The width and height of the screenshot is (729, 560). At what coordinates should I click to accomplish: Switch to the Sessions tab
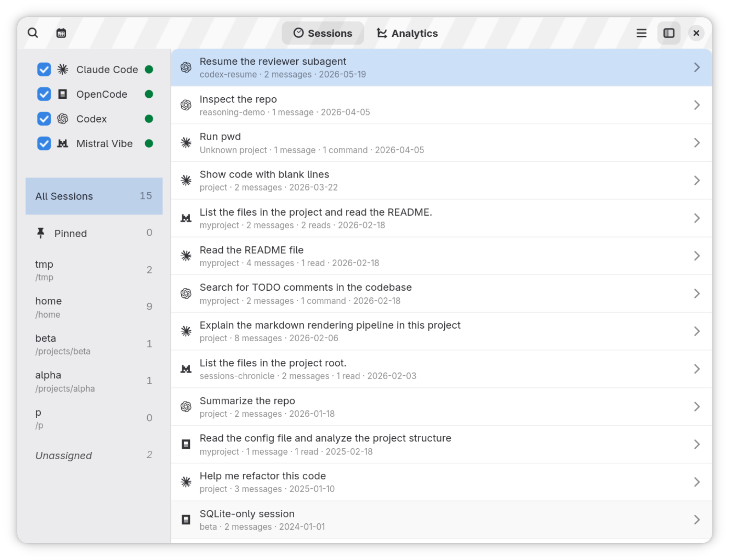pyautogui.click(x=323, y=33)
